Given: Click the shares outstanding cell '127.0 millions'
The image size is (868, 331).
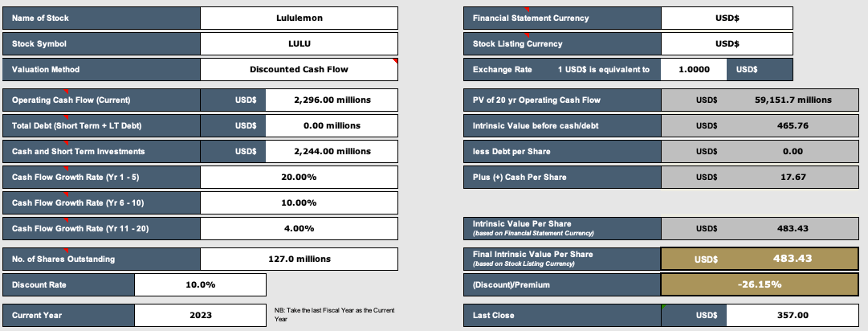Looking at the screenshot, I should pos(299,259).
